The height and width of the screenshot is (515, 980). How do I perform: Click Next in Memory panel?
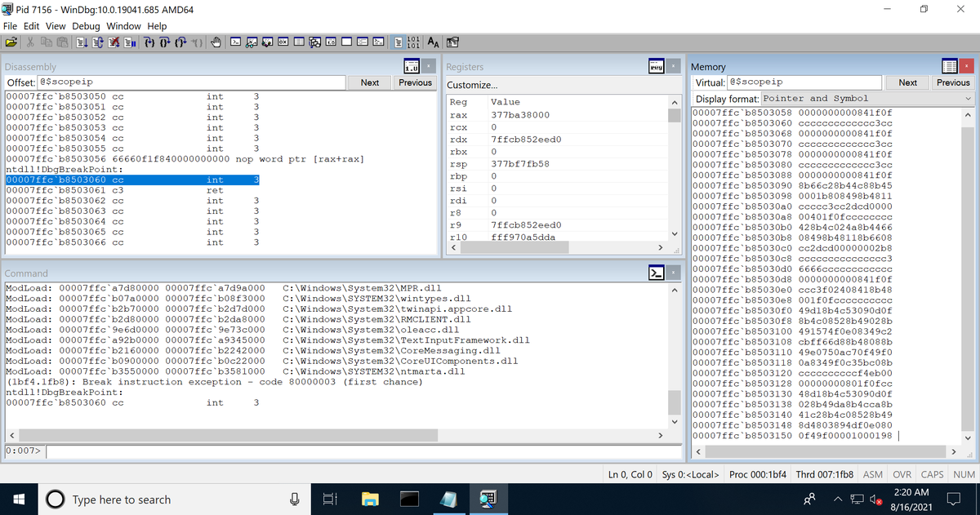tap(908, 82)
